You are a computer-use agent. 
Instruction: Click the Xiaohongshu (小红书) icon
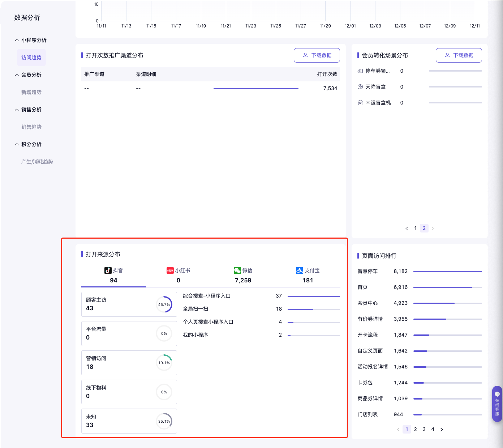pyautogui.click(x=170, y=270)
